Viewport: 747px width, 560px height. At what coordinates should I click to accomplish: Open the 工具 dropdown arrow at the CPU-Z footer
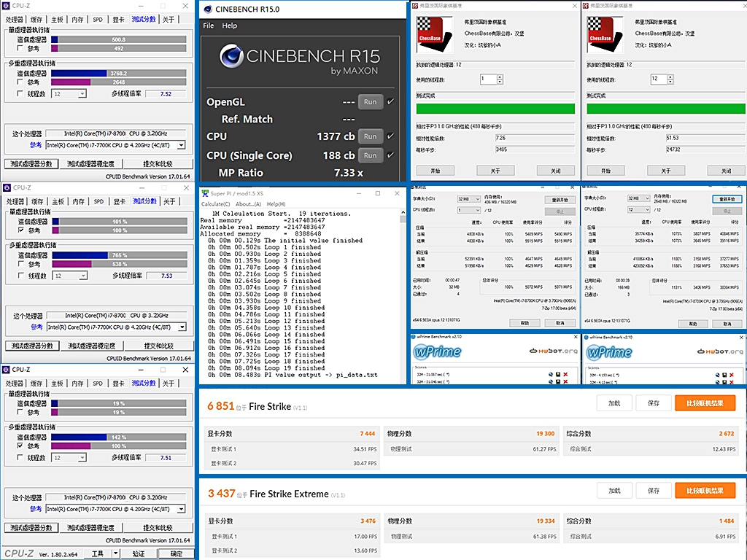pos(115,553)
